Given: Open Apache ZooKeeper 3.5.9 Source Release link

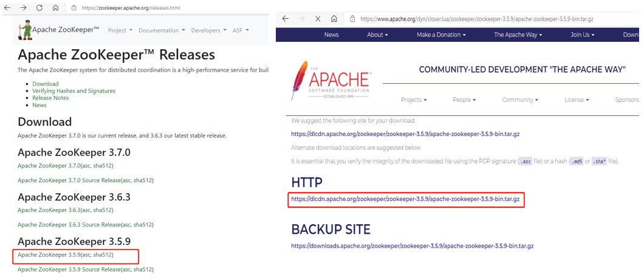Looking at the screenshot, I should tap(69, 270).
